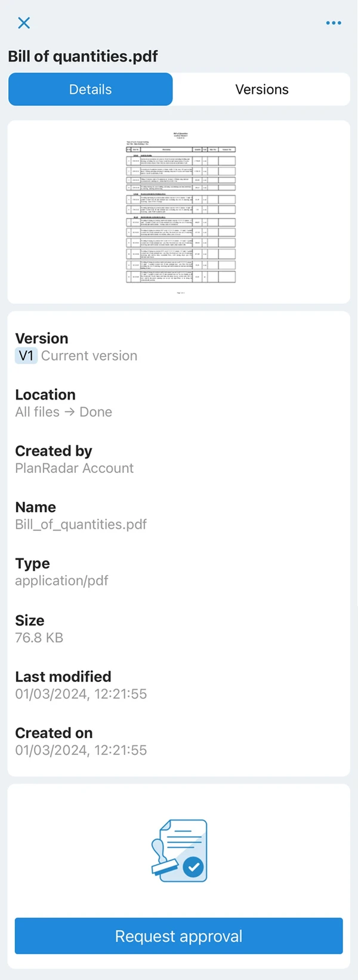This screenshot has height=980, width=358.
Task: Tap the Last modified timestamp
Action: pyautogui.click(x=81, y=693)
